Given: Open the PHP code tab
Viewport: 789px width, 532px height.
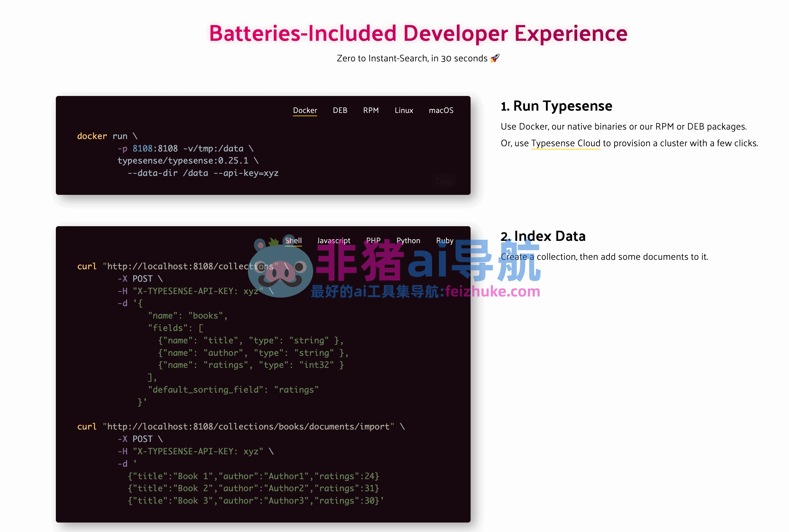Looking at the screenshot, I should coord(373,240).
